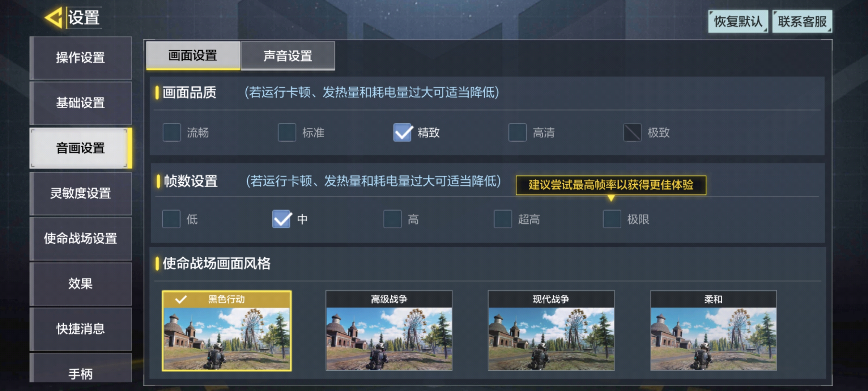Enable the 超高 frame rate option
The width and height of the screenshot is (868, 391).
[x=503, y=219]
